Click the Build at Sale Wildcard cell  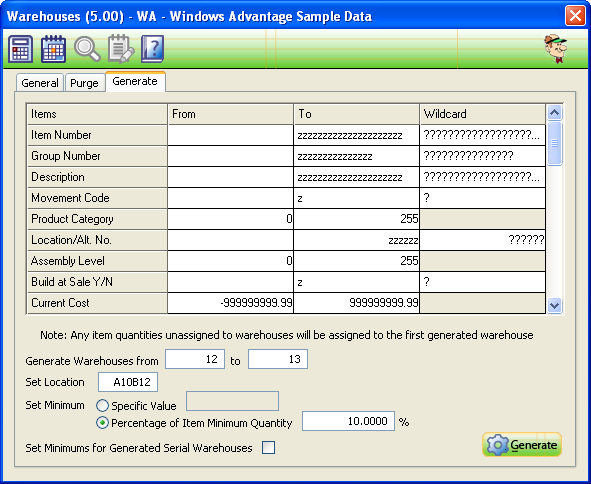[x=483, y=282]
